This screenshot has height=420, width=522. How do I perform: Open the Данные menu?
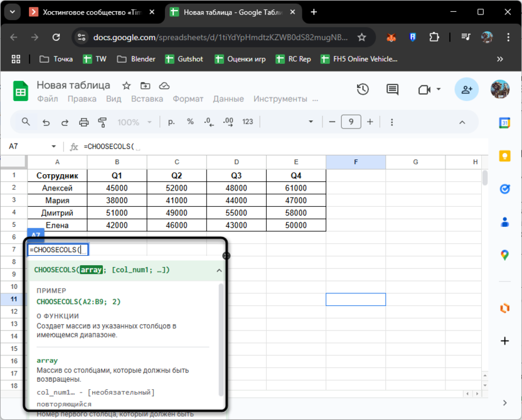point(228,99)
